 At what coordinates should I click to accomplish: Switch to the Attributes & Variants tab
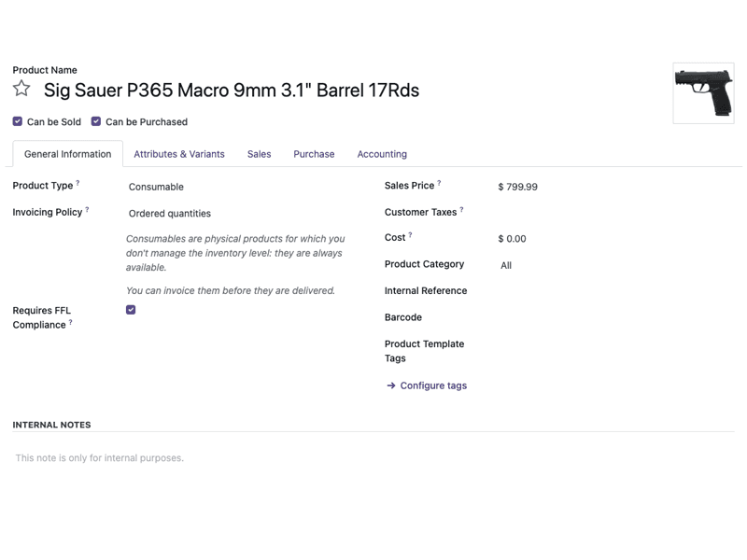179,154
